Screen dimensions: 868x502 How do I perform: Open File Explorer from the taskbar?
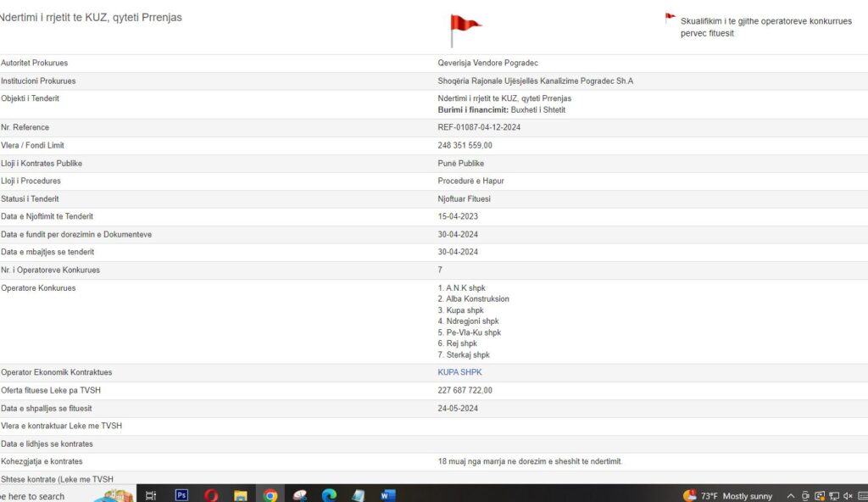point(241,495)
